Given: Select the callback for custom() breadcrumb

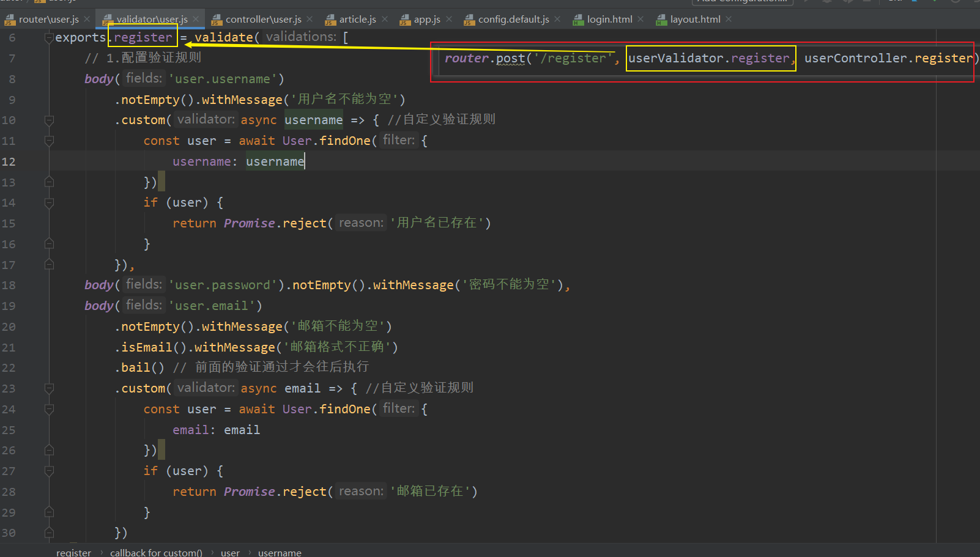Looking at the screenshot, I should coord(156,552).
